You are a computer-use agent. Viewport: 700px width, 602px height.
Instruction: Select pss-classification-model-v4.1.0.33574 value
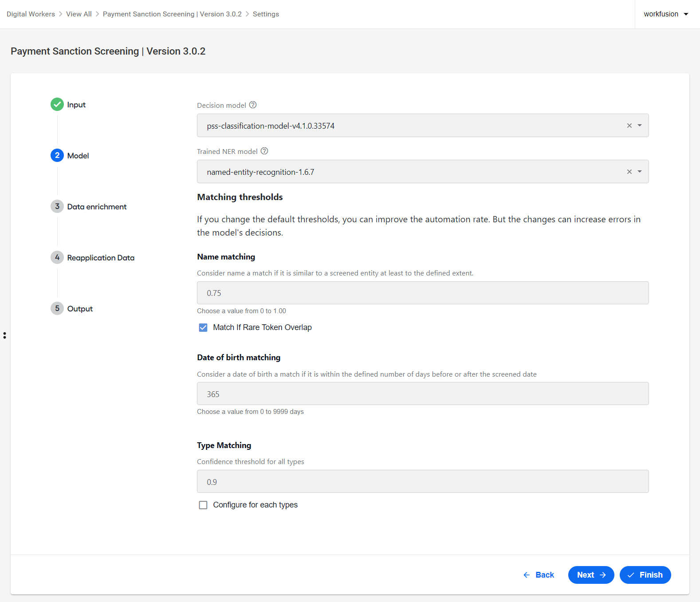[271, 126]
